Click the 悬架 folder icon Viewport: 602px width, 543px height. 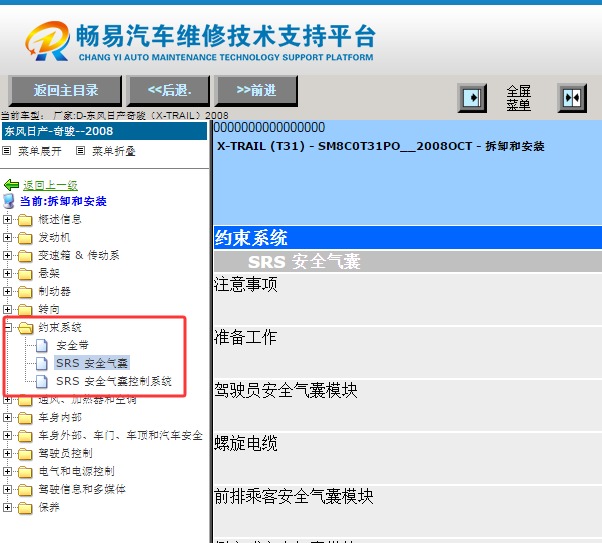click(25, 274)
